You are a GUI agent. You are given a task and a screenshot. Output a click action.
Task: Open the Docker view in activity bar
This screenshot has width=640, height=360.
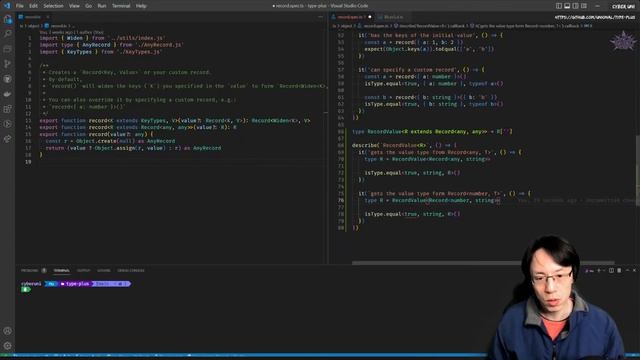coord(7,94)
